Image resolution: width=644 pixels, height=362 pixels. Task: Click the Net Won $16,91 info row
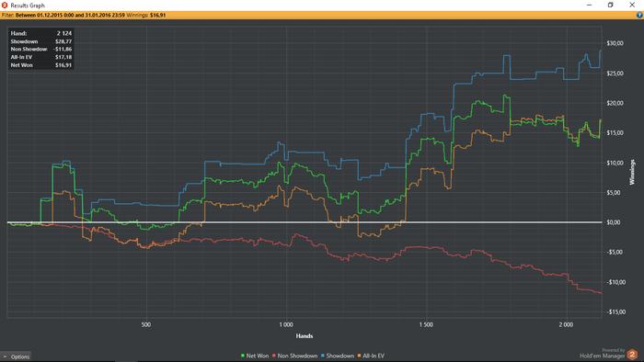coord(41,65)
